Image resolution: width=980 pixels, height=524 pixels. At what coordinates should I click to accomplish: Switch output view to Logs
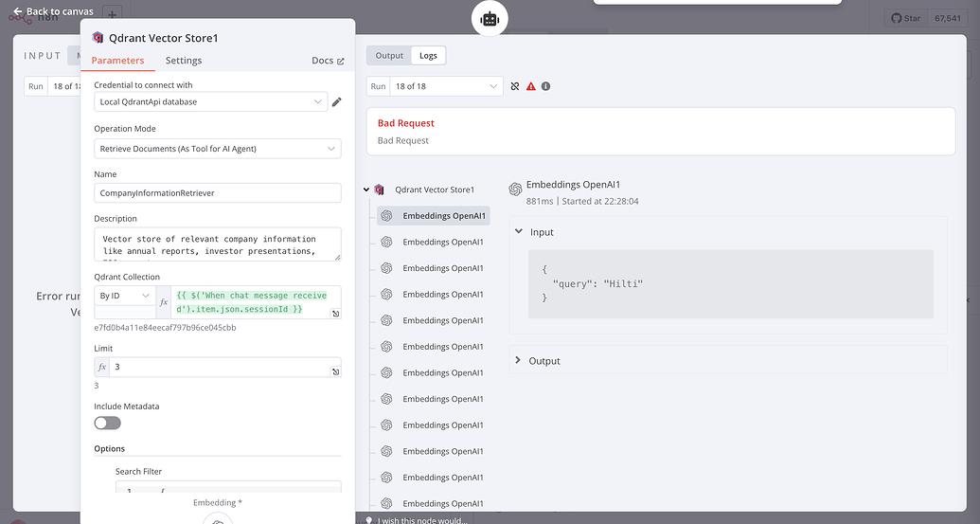428,56
